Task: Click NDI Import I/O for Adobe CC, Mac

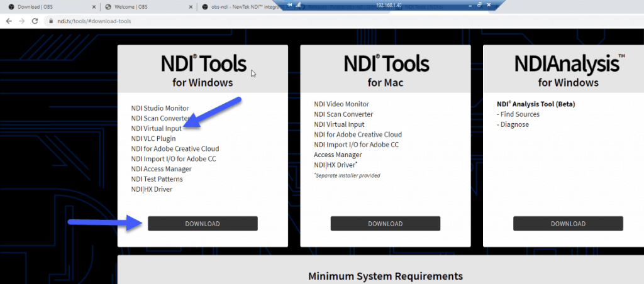Action: [x=356, y=145]
